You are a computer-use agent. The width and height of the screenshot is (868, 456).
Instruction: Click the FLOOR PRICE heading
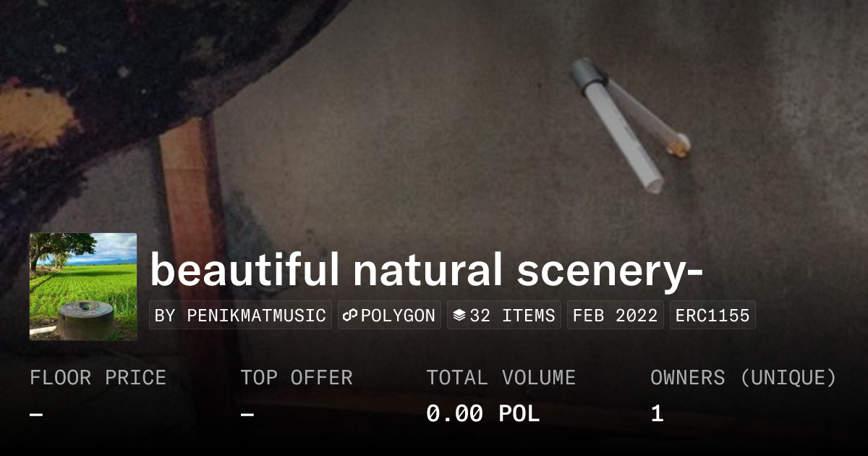[x=98, y=378]
